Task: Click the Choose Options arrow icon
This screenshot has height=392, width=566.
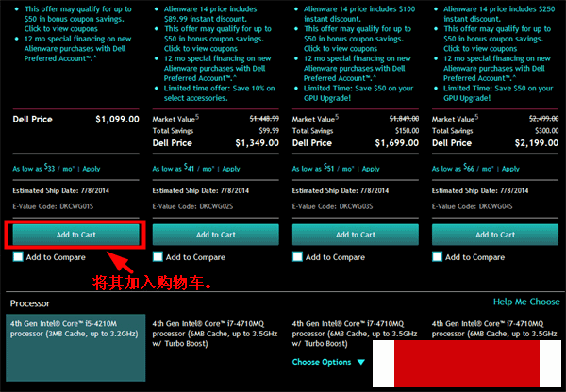Action: pyautogui.click(x=361, y=362)
